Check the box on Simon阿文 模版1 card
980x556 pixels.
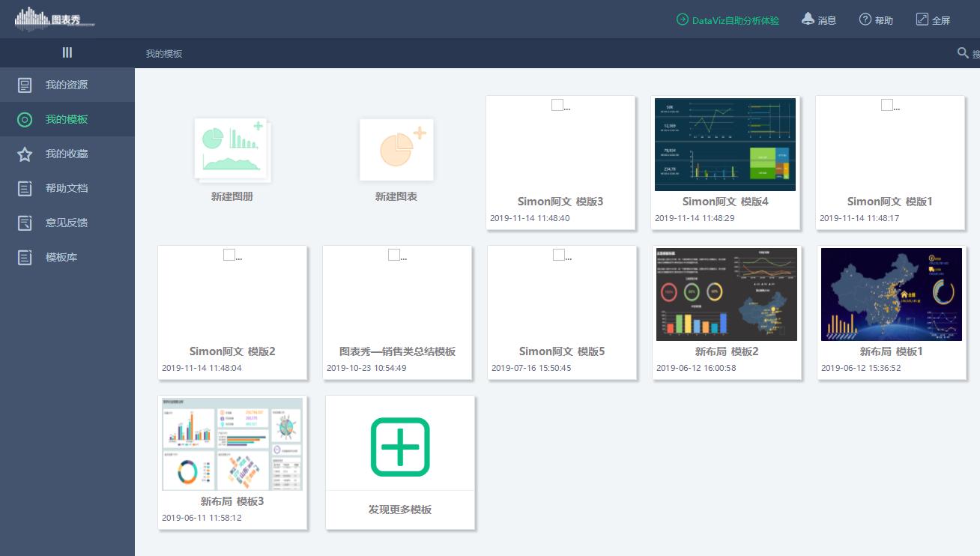point(886,105)
